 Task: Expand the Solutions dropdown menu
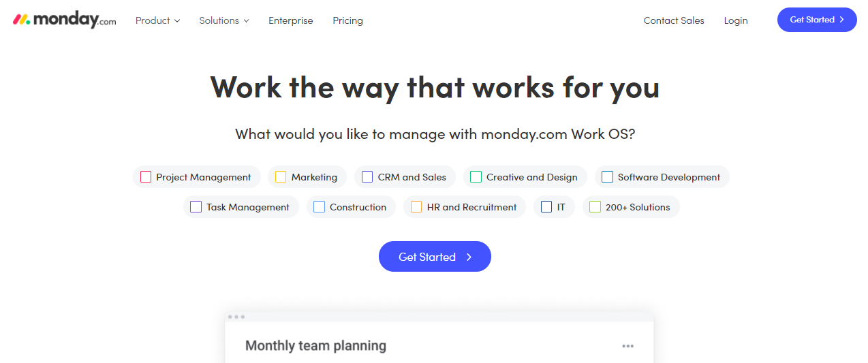(224, 20)
